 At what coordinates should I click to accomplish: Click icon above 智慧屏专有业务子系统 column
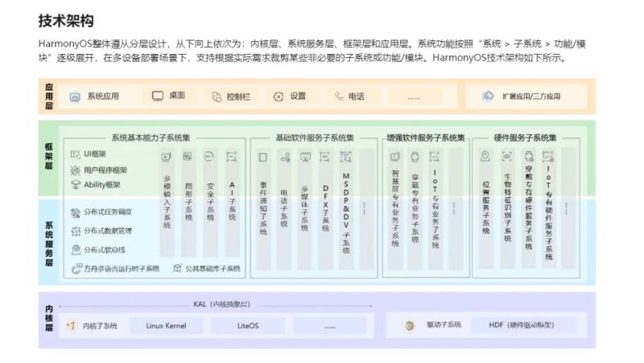[394, 157]
